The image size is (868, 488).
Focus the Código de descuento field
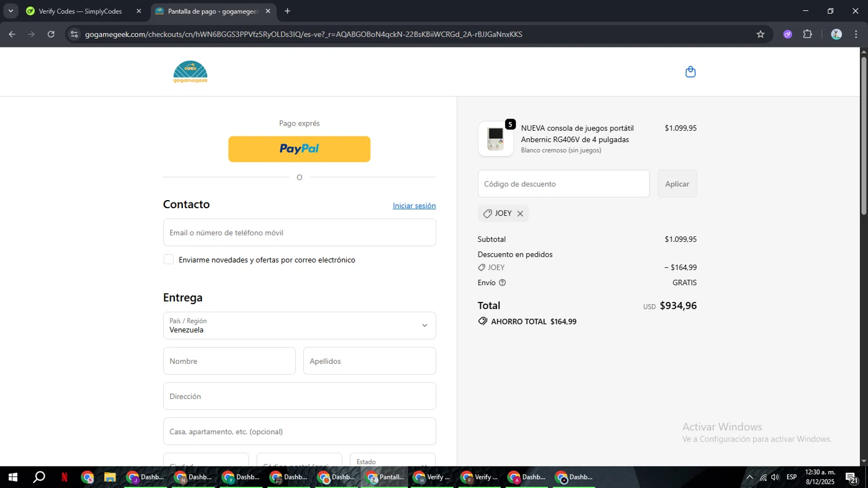click(564, 184)
